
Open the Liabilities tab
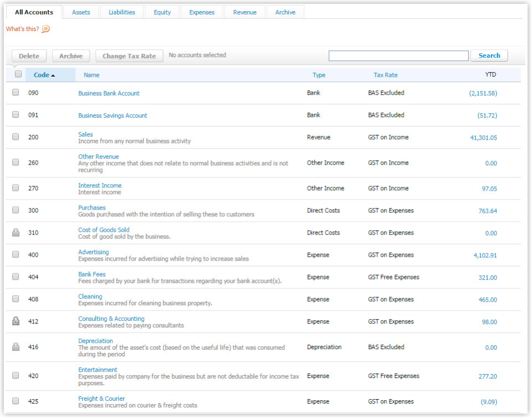(x=122, y=12)
